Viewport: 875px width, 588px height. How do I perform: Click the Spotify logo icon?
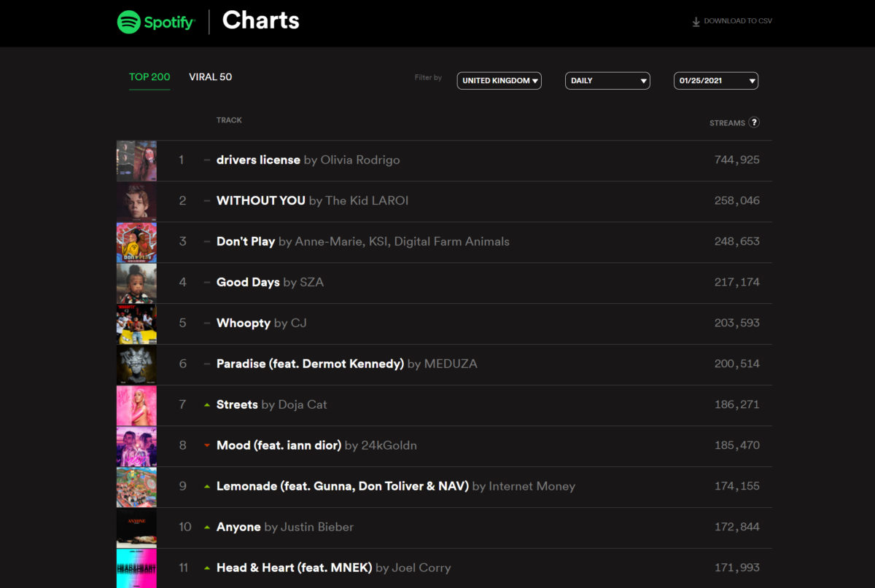[129, 22]
